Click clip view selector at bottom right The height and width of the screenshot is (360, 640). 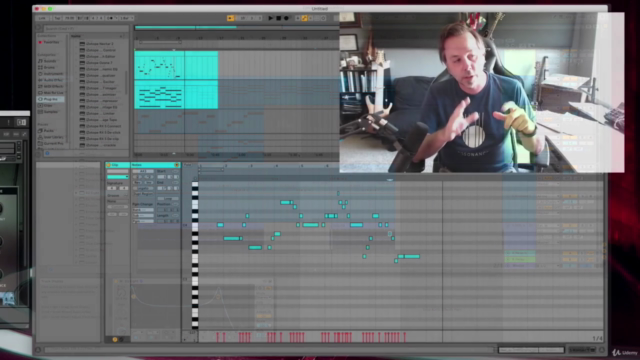point(582,350)
